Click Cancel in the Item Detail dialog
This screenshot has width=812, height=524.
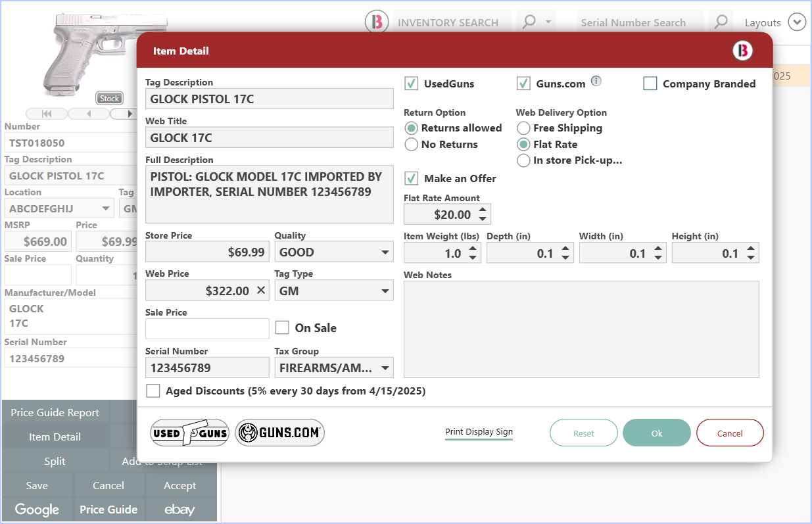click(x=730, y=433)
